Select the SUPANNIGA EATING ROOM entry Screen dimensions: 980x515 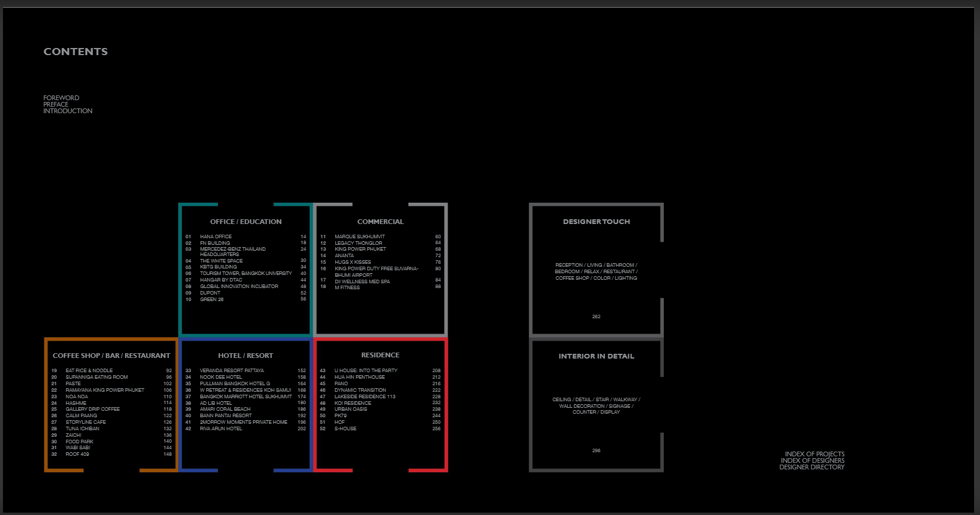pos(97,377)
